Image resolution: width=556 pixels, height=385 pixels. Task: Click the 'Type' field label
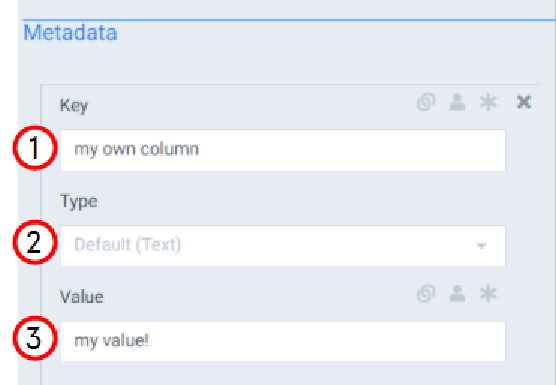pos(78,201)
